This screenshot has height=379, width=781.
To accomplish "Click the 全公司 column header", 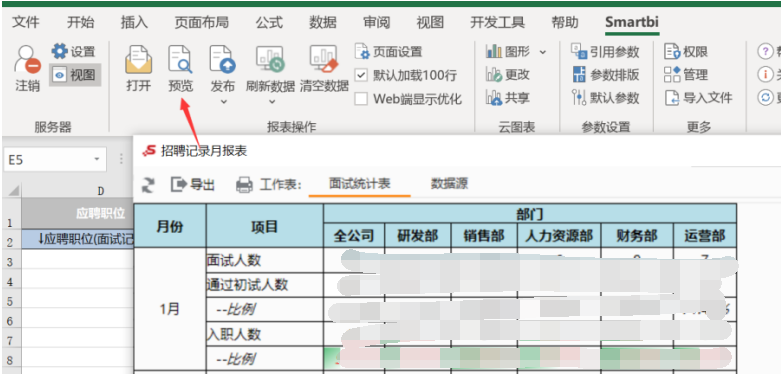I will tap(354, 236).
